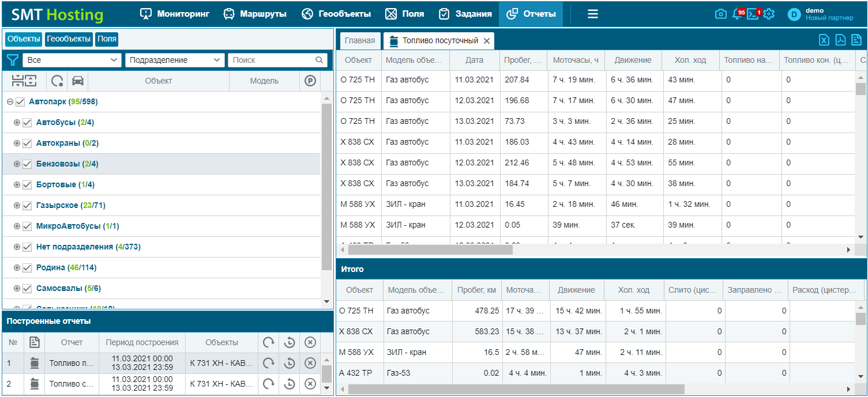This screenshot has height=397, width=868.
Task: Click the report type icon in header
Action: click(x=35, y=342)
